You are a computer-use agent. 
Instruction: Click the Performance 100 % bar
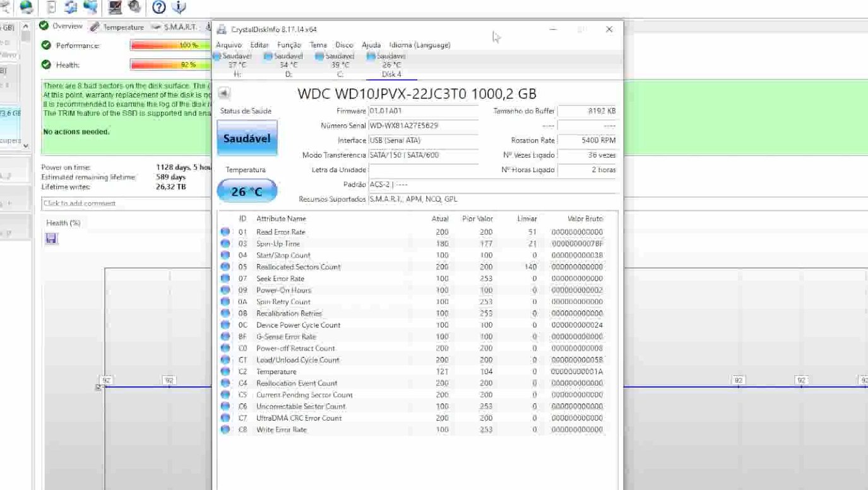170,45
